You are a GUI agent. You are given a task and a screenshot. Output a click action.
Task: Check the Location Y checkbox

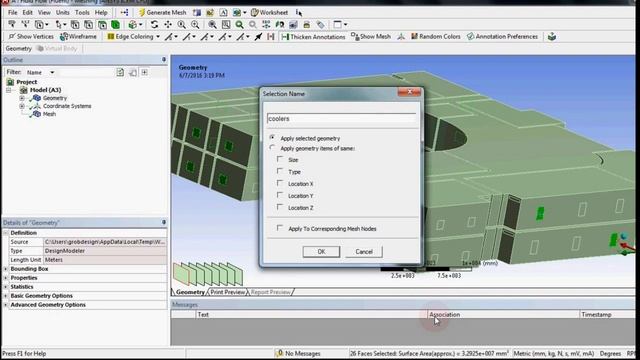pos(280,195)
